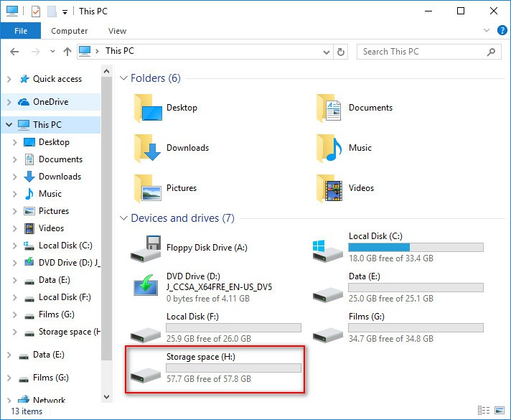Image resolution: width=511 pixels, height=420 pixels.
Task: Go back with the Back arrow button
Action: click(x=14, y=52)
